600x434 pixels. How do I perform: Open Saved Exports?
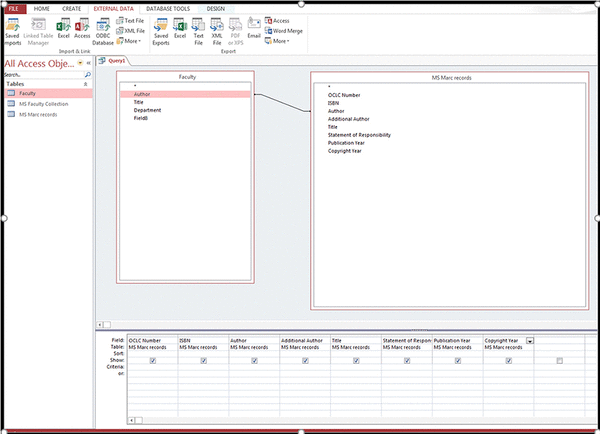point(161,32)
